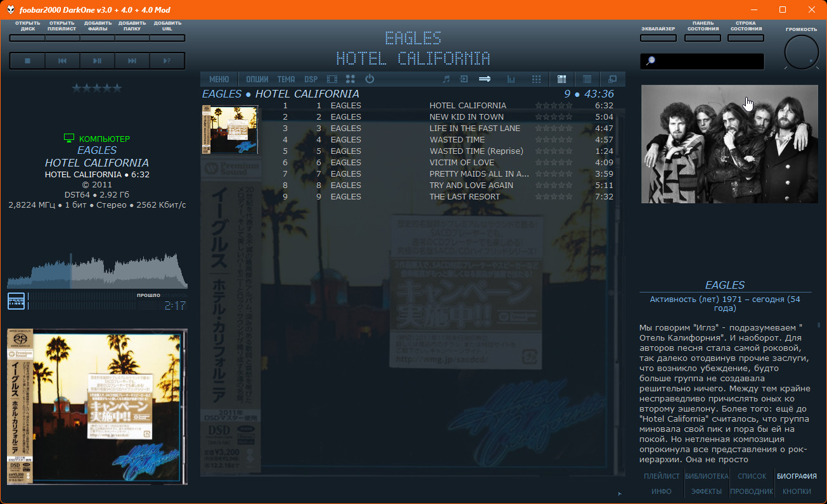Image resolution: width=827 pixels, height=504 pixels.
Task: Switch to the БИОГРАФИЯ tab
Action: point(797,476)
